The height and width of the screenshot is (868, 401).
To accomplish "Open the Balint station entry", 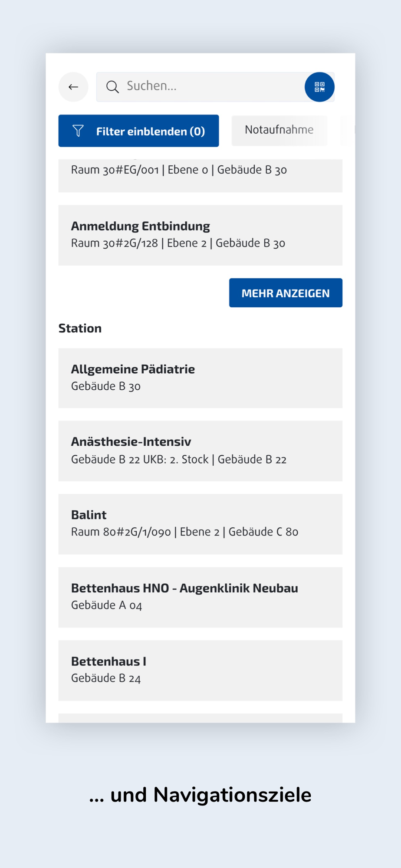I will [x=200, y=523].
